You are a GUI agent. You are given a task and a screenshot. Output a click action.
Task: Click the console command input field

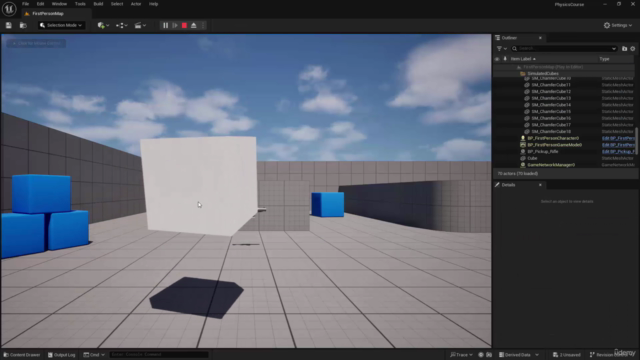click(159, 355)
